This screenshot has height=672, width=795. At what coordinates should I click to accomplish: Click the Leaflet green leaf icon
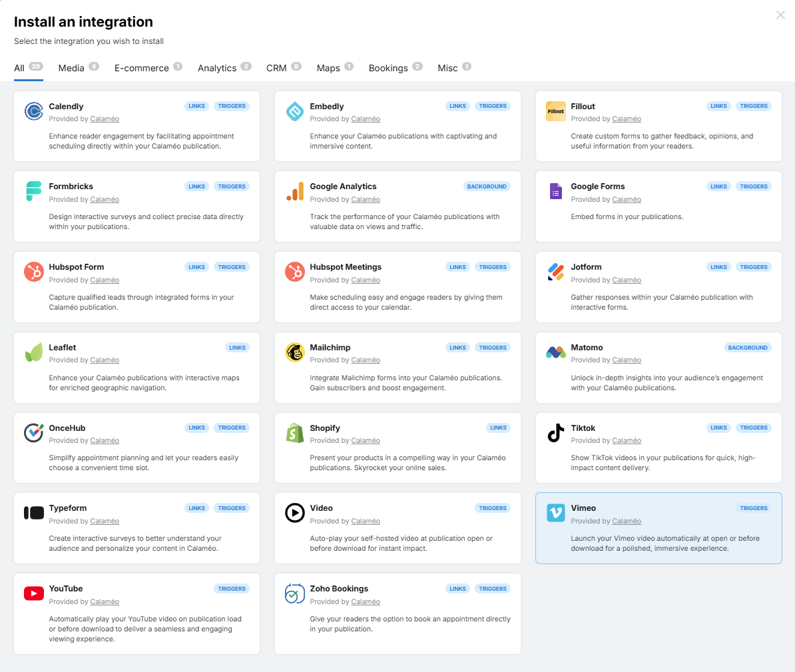point(34,352)
